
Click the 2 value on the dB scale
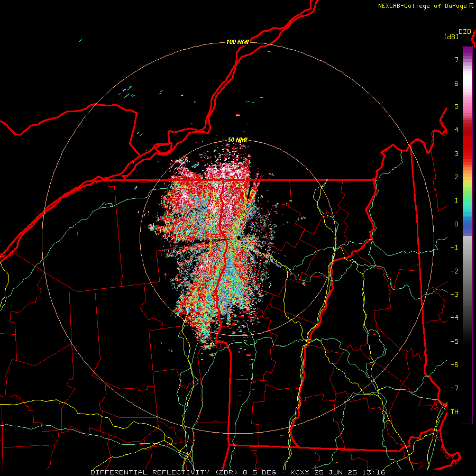click(456, 177)
